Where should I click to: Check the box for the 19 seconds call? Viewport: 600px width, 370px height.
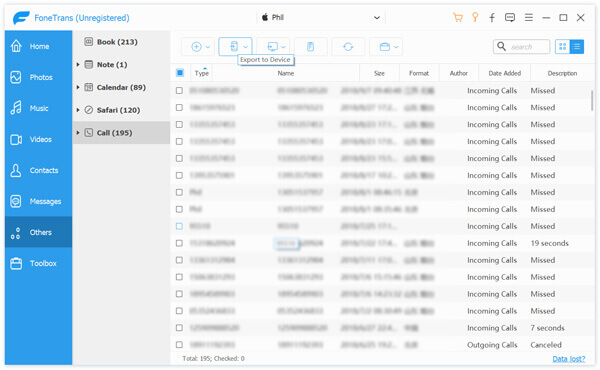click(x=179, y=243)
